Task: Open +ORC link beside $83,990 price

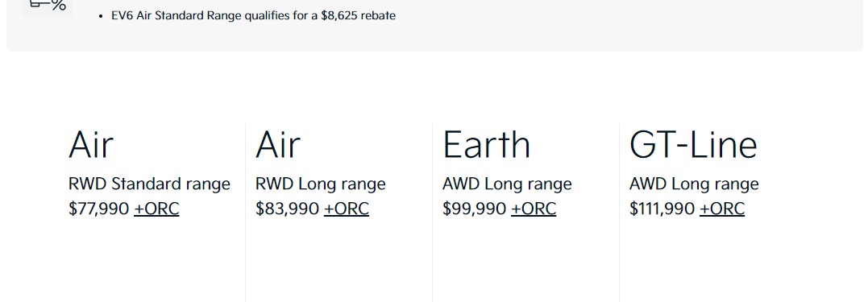Action: tap(347, 209)
